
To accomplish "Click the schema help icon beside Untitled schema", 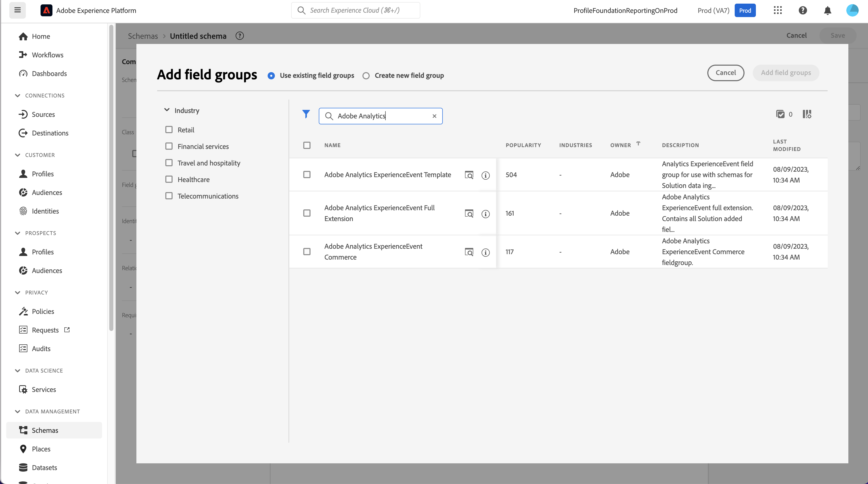I will [x=239, y=36].
